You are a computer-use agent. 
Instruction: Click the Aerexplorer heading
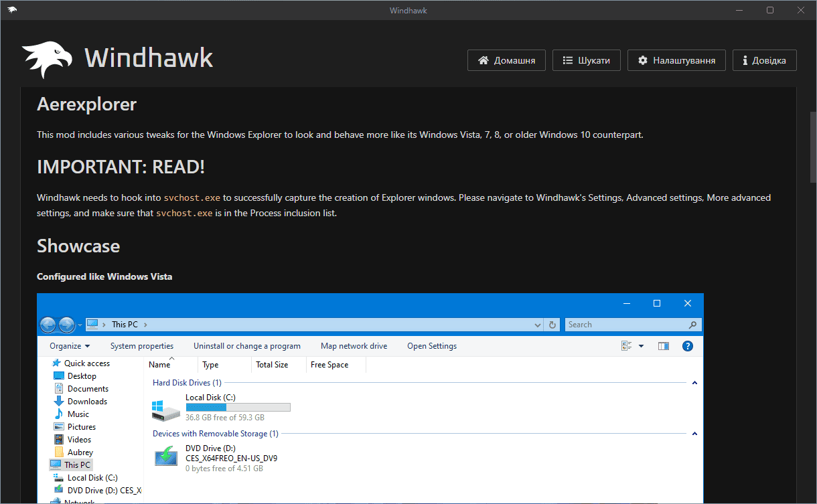[x=86, y=104]
